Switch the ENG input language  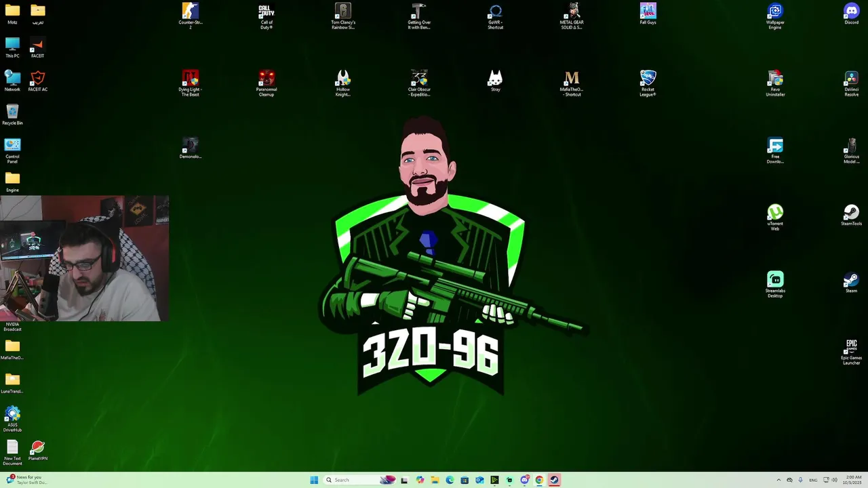[813, 480]
